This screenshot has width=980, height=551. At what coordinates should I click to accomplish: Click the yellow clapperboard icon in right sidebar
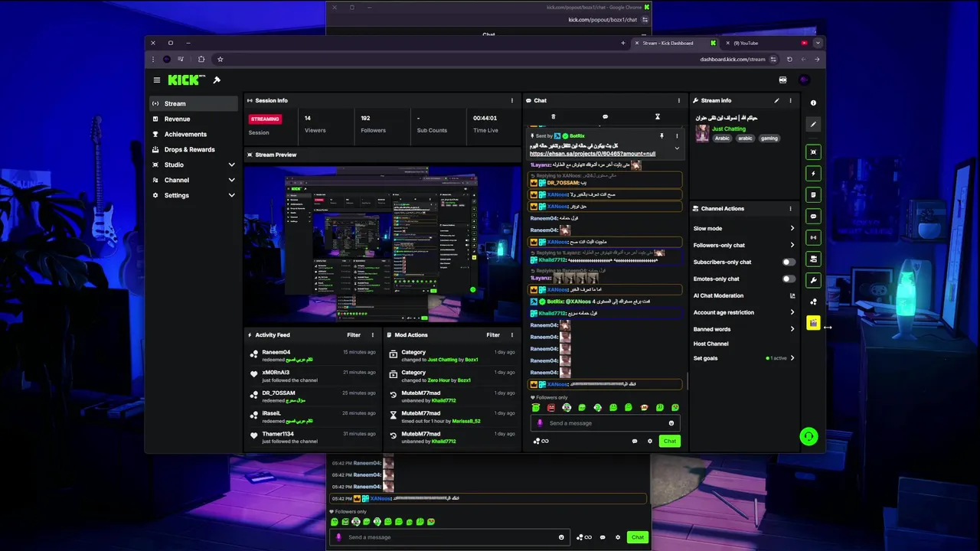tap(813, 323)
